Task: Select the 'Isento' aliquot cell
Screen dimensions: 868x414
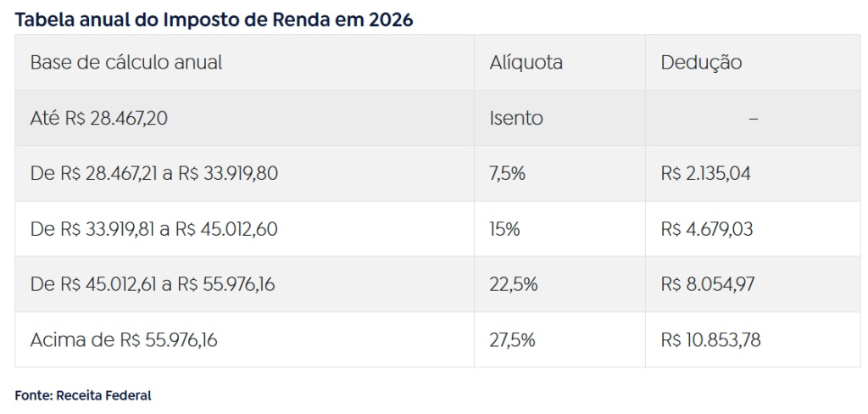Action: click(516, 118)
